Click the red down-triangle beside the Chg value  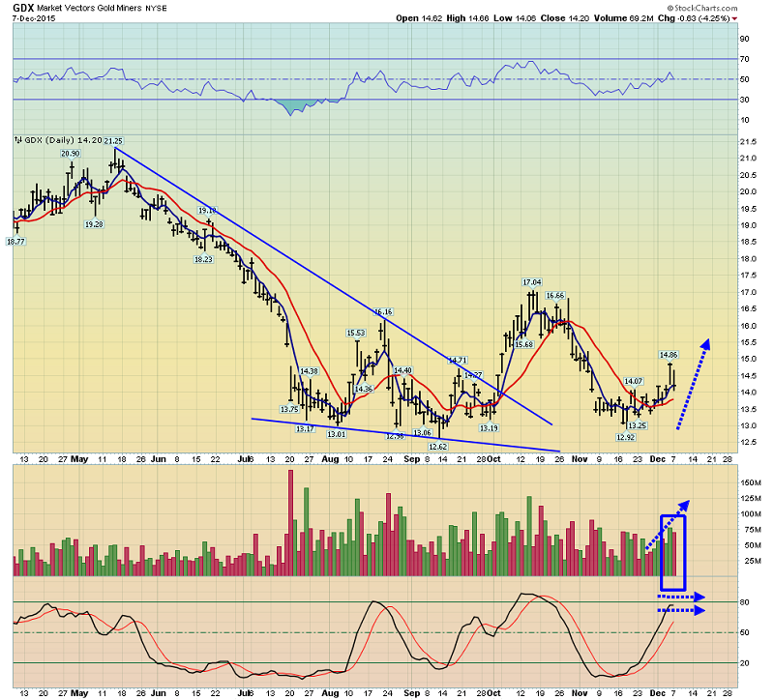[734, 18]
